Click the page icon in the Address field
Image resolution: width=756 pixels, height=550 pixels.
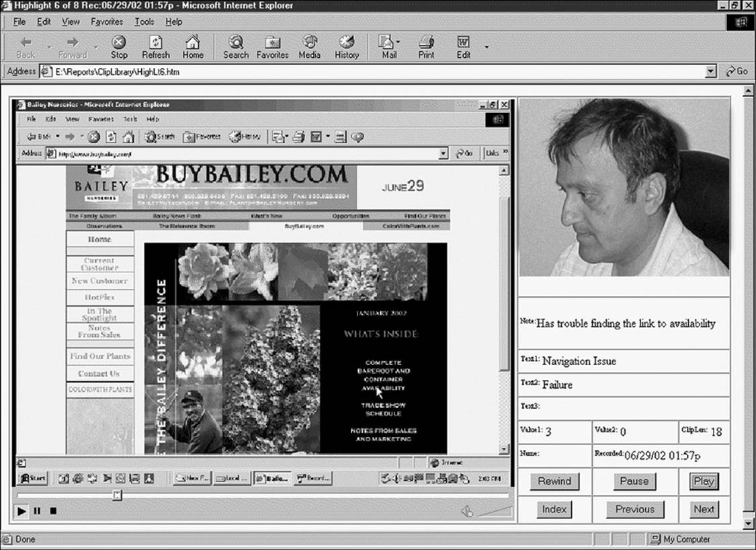point(46,71)
